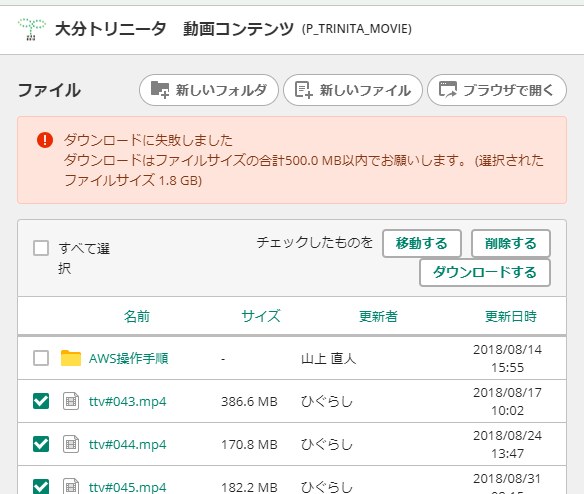The height and width of the screenshot is (494, 584).
Task: Click the yellow AWS操作手順 folder icon
Action: [71, 358]
